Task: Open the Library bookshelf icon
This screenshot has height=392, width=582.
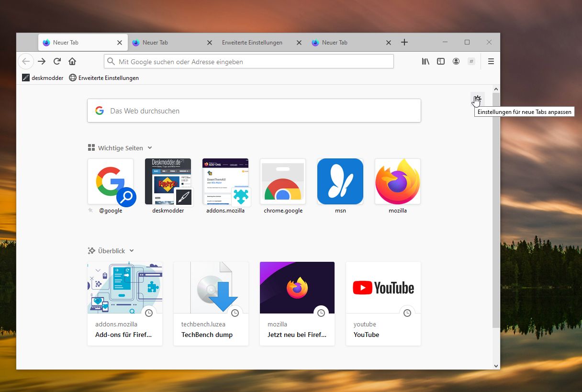Action: (425, 61)
